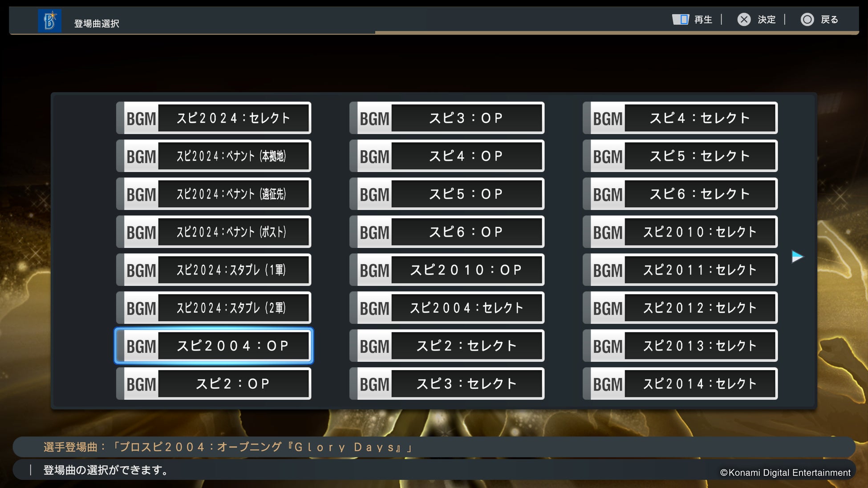Click the BayStars team logo icon
Screen dimensions: 868x488
pos(50,20)
